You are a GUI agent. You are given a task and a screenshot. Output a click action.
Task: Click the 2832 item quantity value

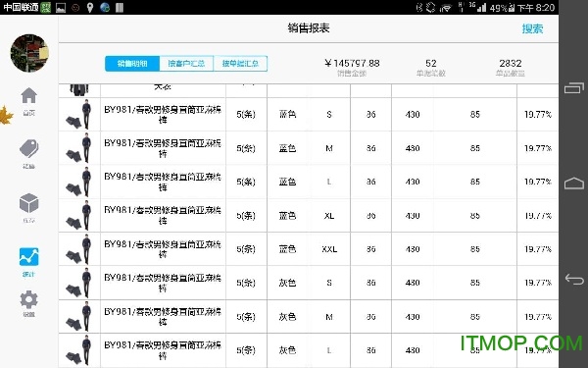click(511, 63)
